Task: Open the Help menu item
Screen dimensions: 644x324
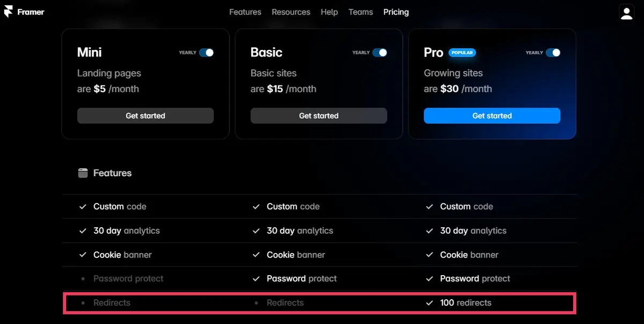Action: [329, 12]
